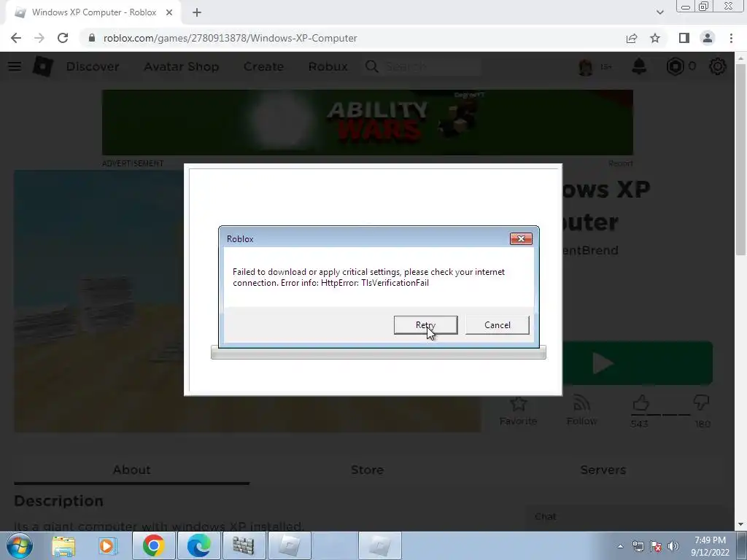Bookmark this page with the star icon

pyautogui.click(x=655, y=38)
